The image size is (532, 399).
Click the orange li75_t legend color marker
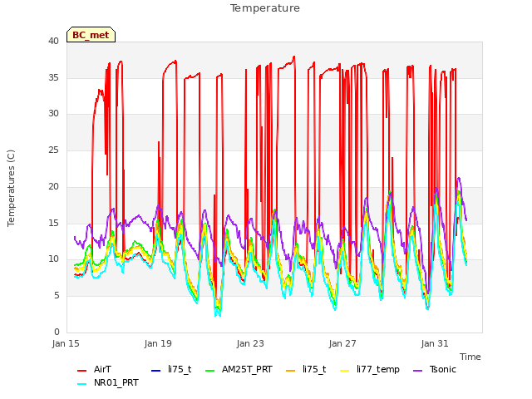click(291, 370)
